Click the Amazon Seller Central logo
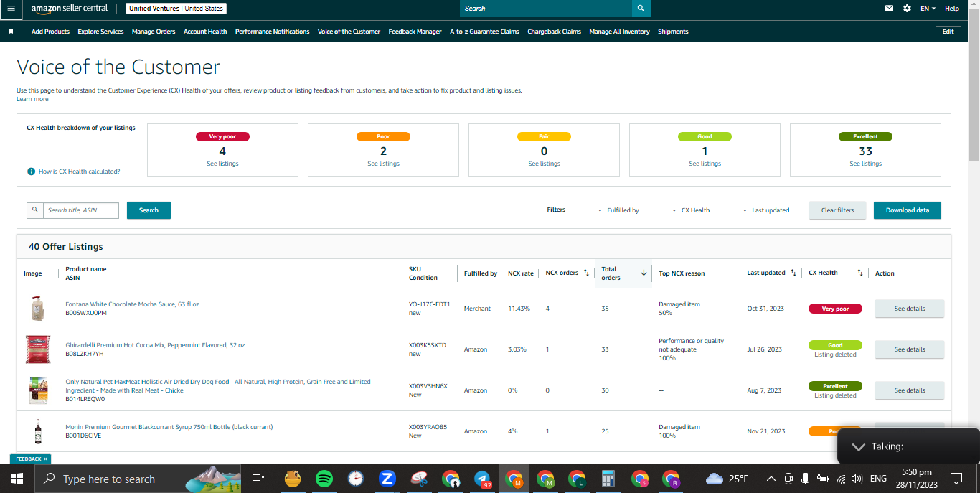Image resolution: width=980 pixels, height=493 pixels. coord(70,9)
